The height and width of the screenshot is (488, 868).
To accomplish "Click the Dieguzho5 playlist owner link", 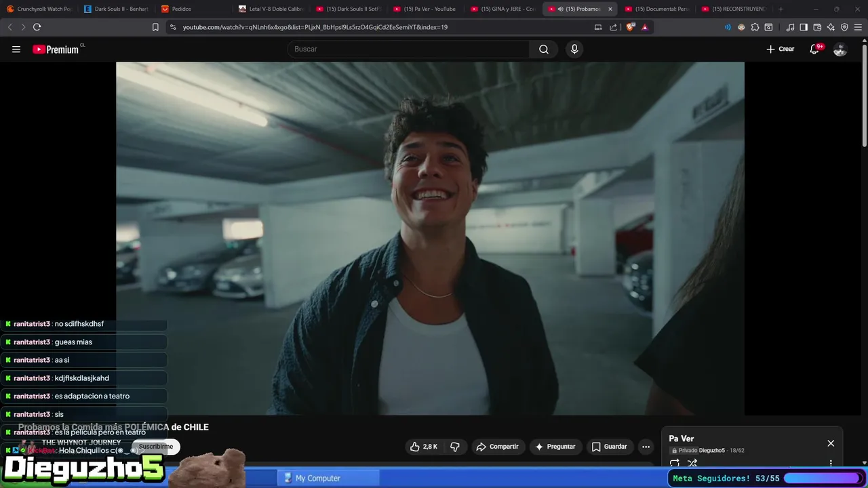I will [712, 451].
